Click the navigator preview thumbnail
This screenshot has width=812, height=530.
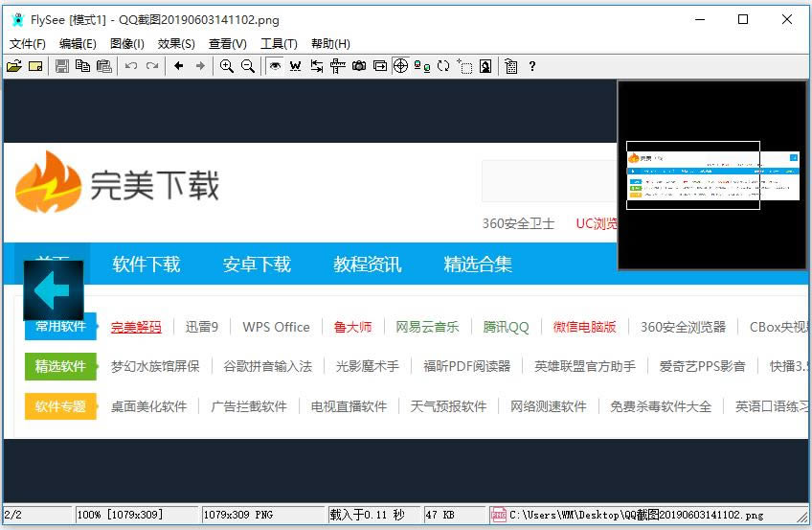pyautogui.click(x=712, y=174)
